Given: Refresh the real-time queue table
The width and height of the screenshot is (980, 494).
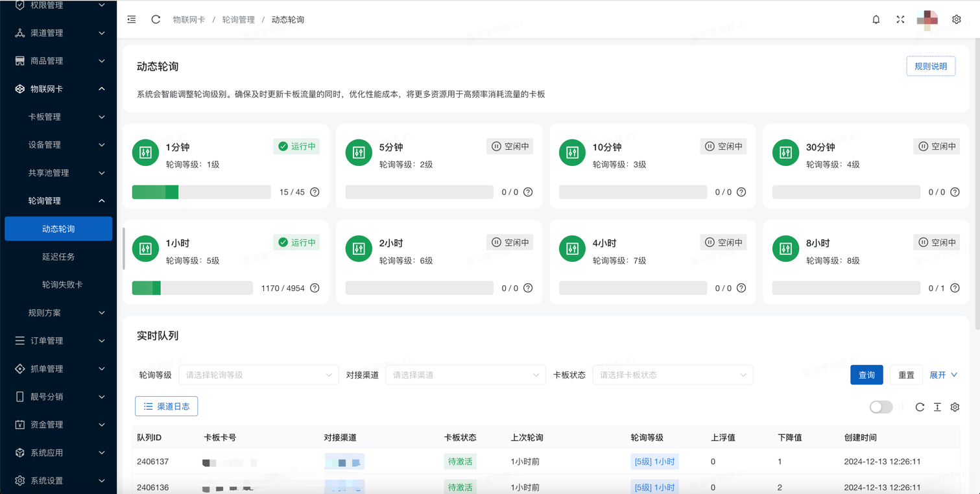Looking at the screenshot, I should [920, 407].
